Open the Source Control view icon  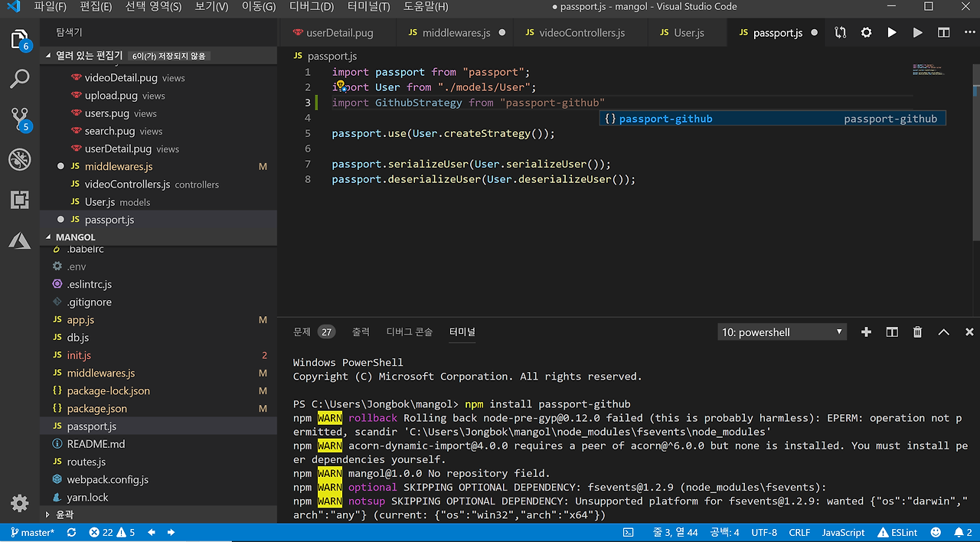(x=19, y=119)
